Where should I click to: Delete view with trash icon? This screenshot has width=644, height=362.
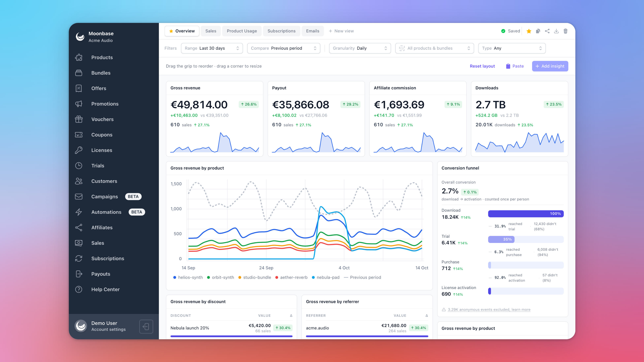pos(566,31)
